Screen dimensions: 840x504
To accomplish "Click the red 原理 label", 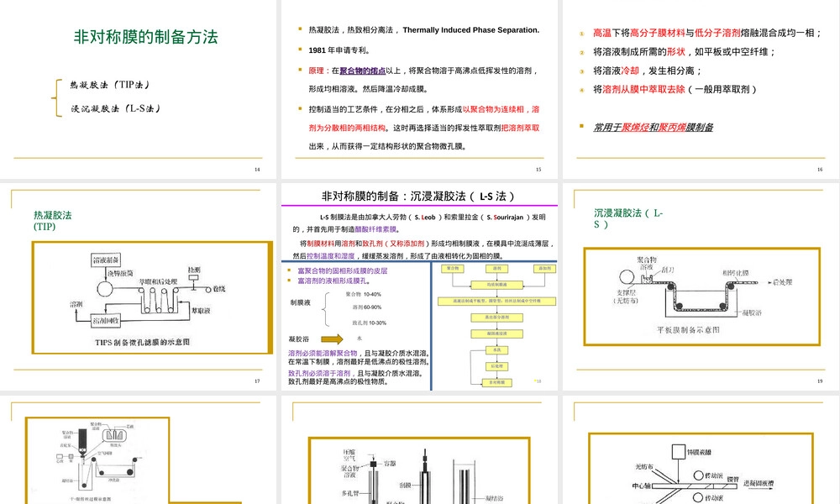I will click(316, 71).
